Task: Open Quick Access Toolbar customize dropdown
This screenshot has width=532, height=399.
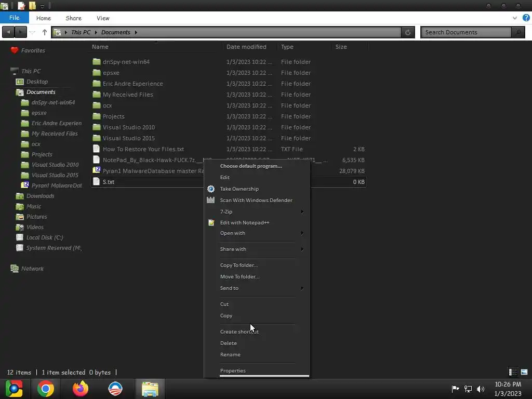Action: [42, 6]
